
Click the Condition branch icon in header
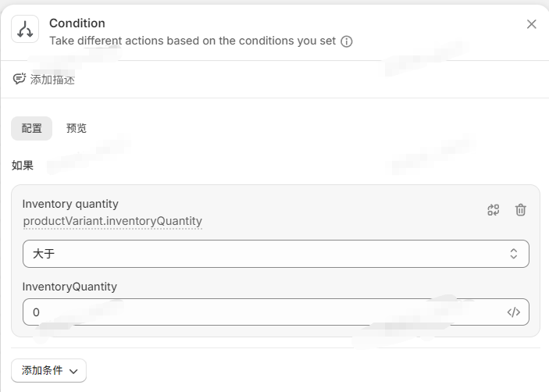(25, 30)
